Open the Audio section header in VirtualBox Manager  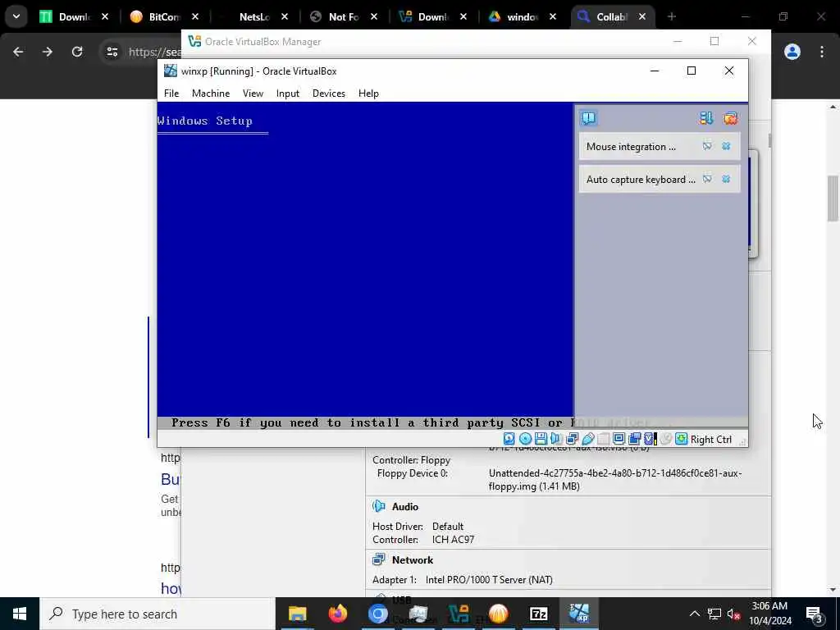coord(405,507)
